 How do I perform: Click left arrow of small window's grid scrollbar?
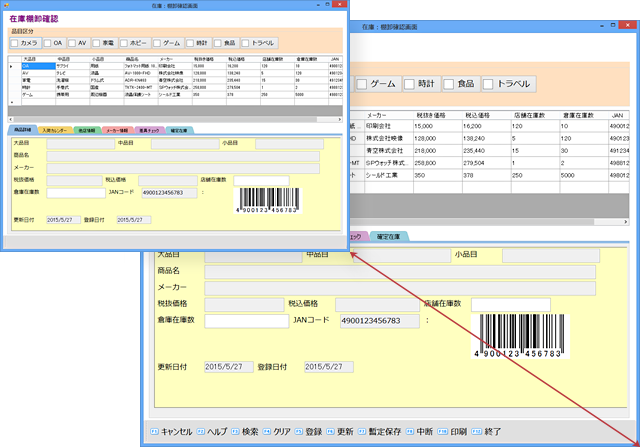(x=11, y=119)
